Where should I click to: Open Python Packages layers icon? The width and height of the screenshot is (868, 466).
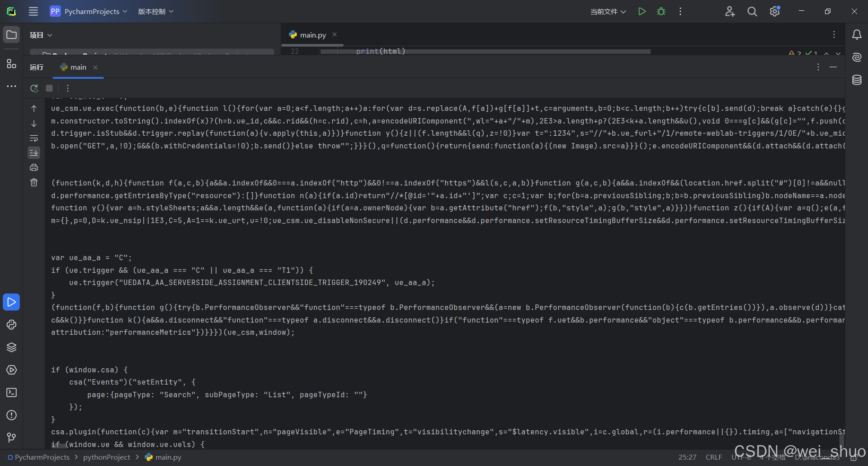point(11,347)
